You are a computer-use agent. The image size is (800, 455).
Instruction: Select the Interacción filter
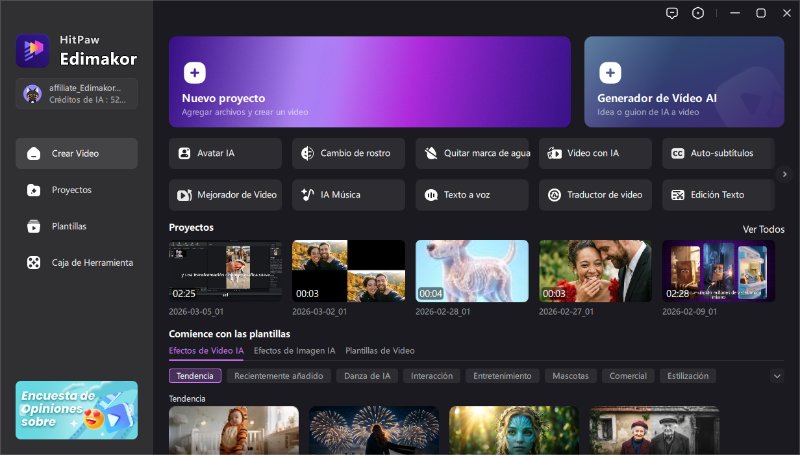pyautogui.click(x=432, y=376)
